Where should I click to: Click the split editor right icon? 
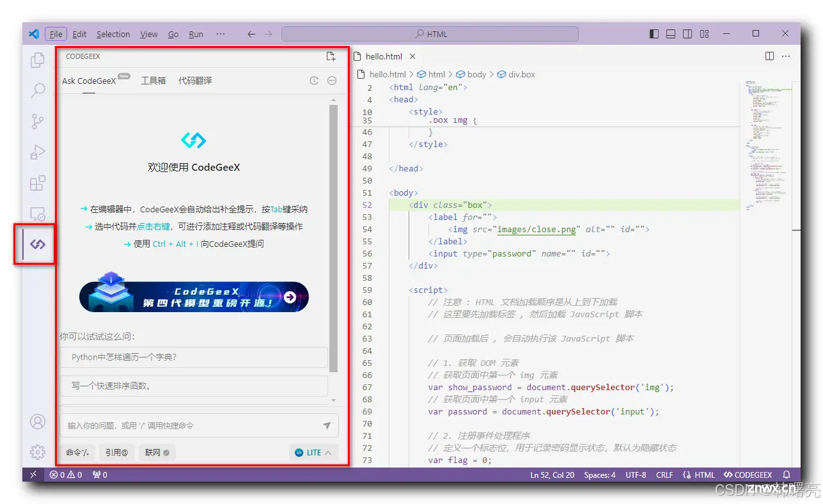point(770,56)
